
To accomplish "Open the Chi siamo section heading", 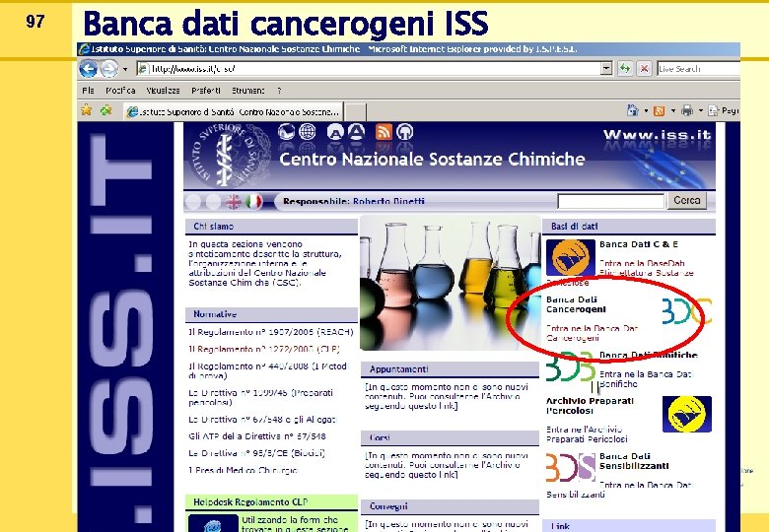I will click(x=213, y=227).
